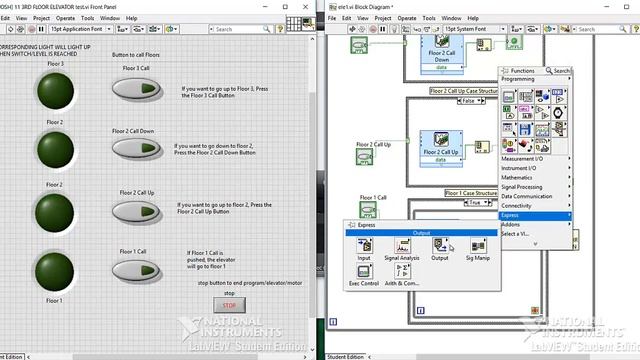Click the Floor 3 indicator light
Image resolution: width=640 pixels, height=360 pixels.
tap(56, 91)
